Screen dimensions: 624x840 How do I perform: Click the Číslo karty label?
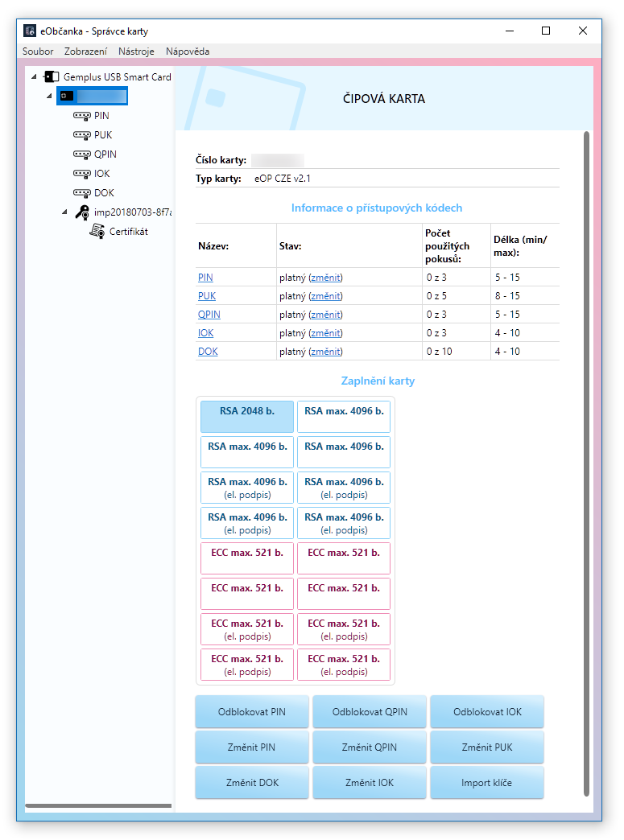coord(221,160)
